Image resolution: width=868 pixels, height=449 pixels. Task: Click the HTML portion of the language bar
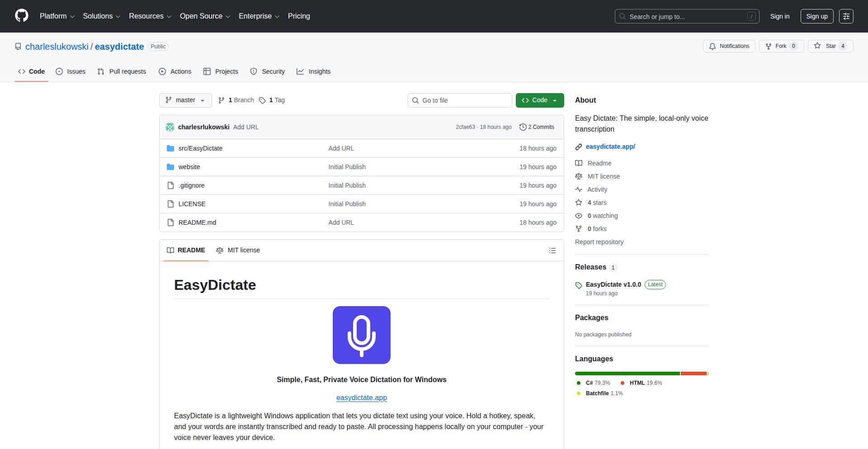(x=694, y=373)
